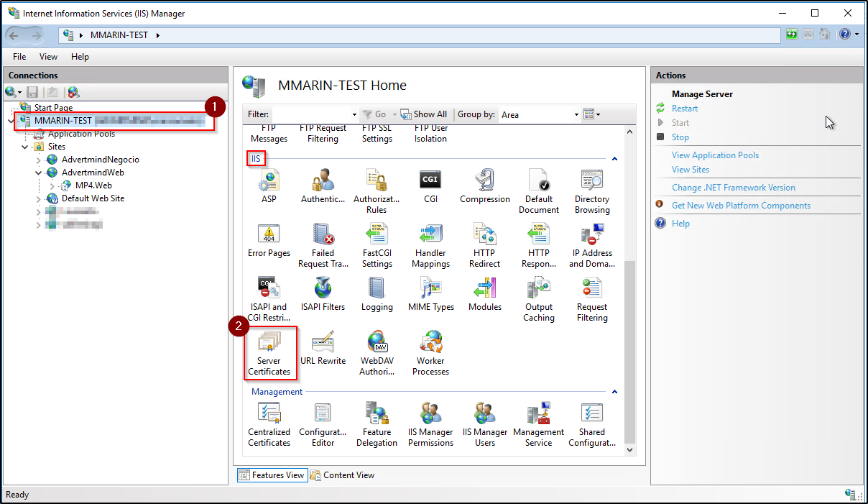Click View Application Pools link

[x=715, y=155]
